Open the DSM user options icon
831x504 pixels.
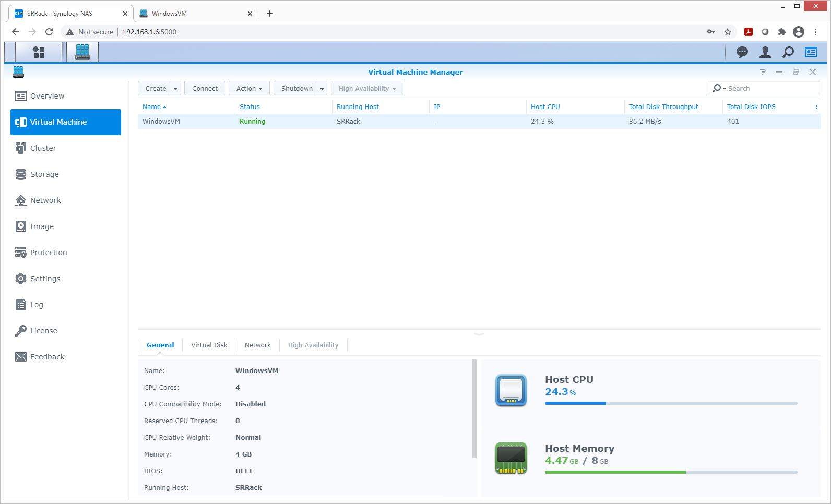click(x=765, y=52)
